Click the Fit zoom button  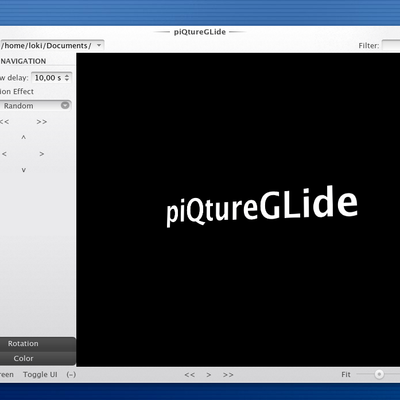(346, 374)
